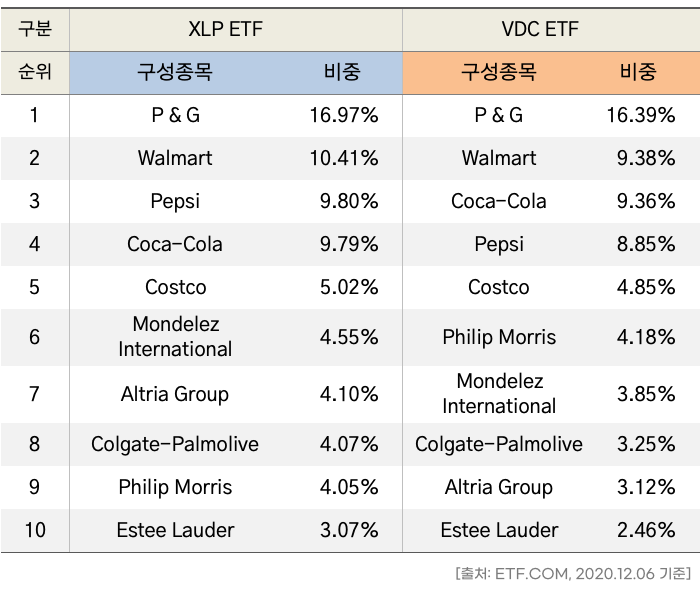
Task: Click Mondelez International in the XLP column
Action: 175,337
